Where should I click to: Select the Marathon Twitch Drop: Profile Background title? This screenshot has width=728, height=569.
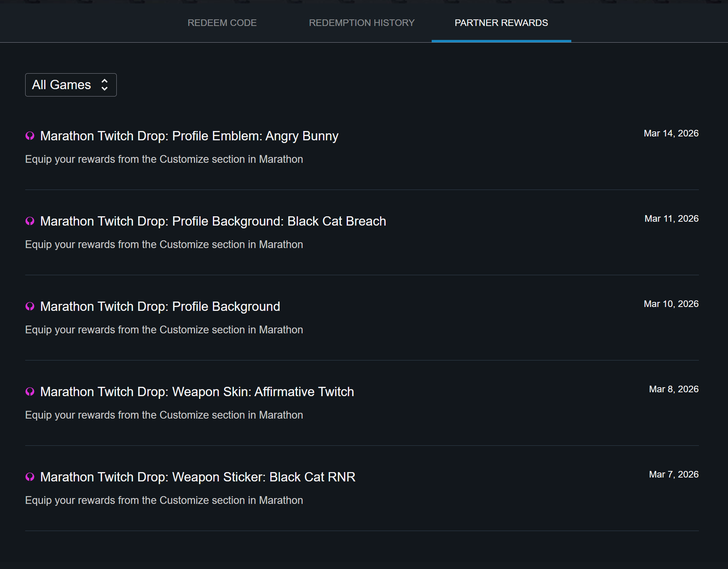point(160,307)
